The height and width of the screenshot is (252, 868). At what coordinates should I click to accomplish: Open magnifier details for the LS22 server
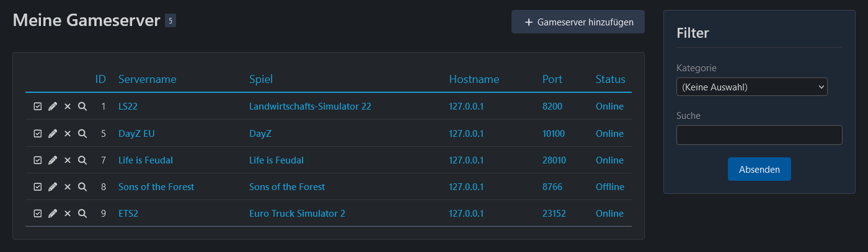coord(82,106)
